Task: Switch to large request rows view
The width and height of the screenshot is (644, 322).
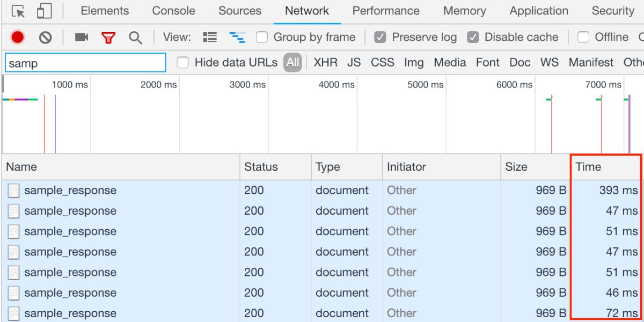Action: pos(210,38)
